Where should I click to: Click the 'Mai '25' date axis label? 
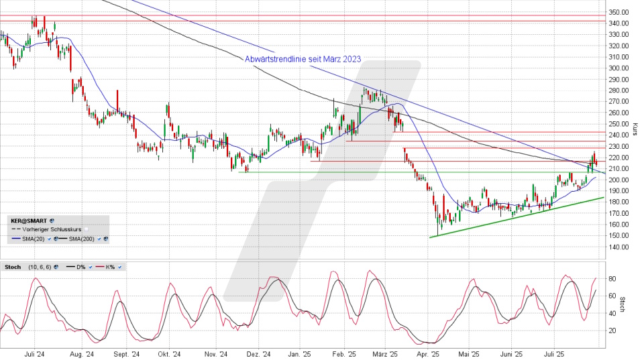click(x=469, y=354)
